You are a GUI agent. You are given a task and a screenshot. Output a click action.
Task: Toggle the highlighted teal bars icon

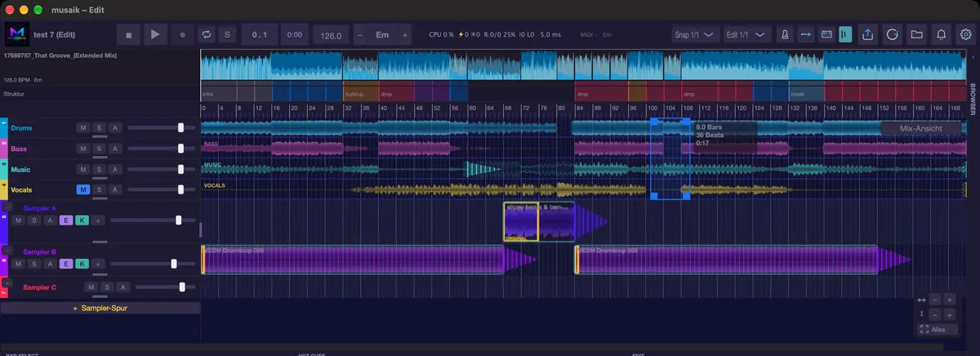pyautogui.click(x=845, y=35)
